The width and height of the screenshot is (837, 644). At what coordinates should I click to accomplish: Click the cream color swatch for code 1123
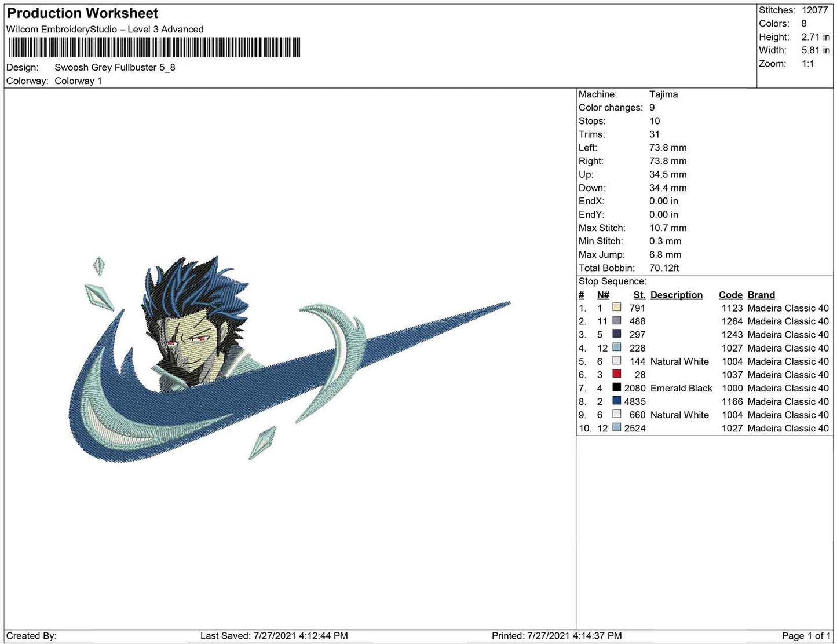coord(616,308)
